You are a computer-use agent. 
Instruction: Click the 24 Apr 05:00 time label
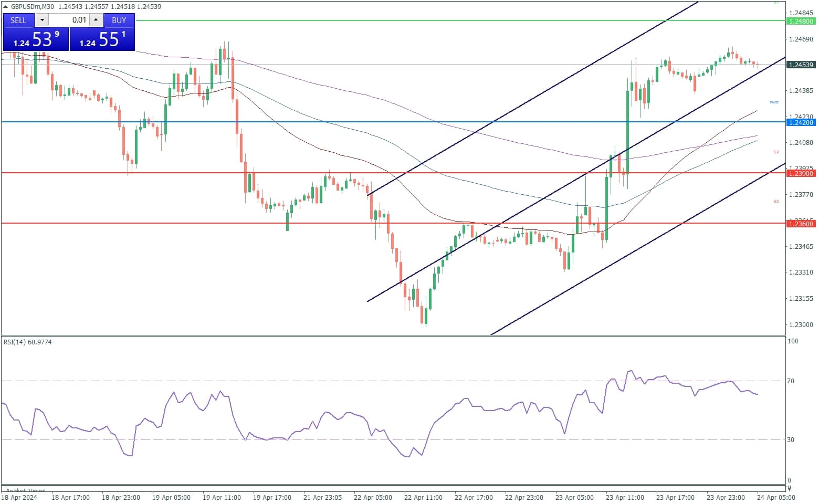776,497
